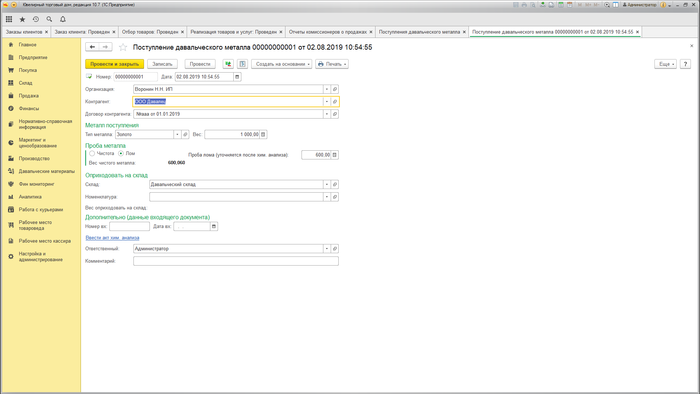Expand the Организация dropdown
This screenshot has width=700, height=394.
point(326,89)
